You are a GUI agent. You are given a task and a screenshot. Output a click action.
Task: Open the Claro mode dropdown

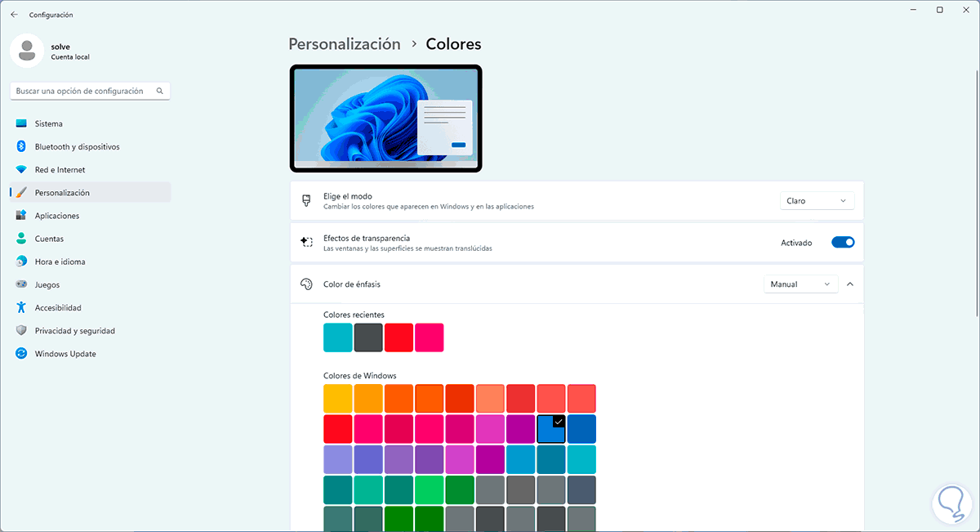(817, 200)
